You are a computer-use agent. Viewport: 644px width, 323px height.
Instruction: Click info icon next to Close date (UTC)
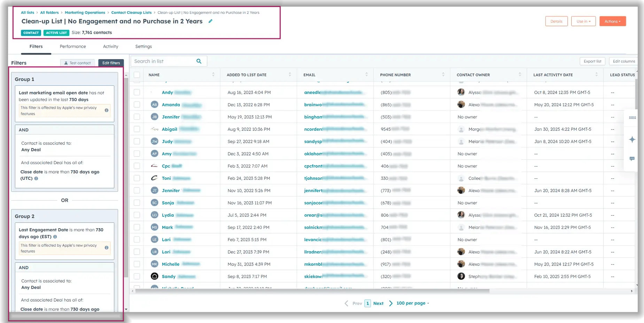pos(36,178)
